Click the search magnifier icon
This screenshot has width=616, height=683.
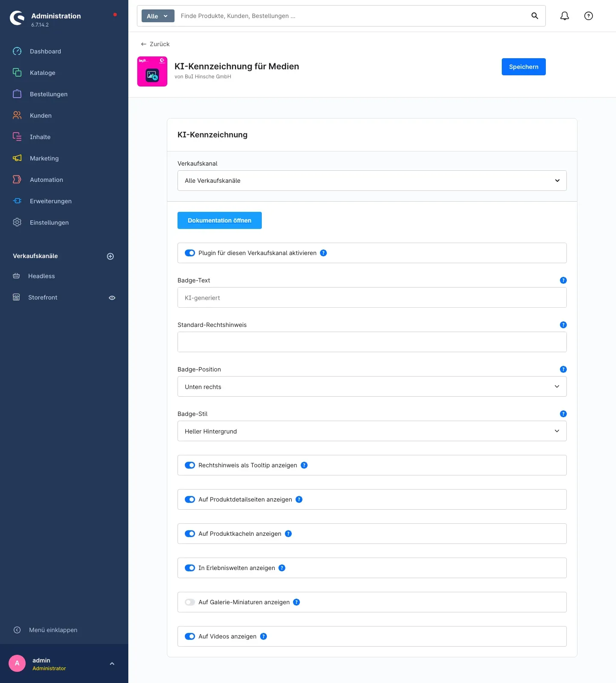(x=535, y=16)
